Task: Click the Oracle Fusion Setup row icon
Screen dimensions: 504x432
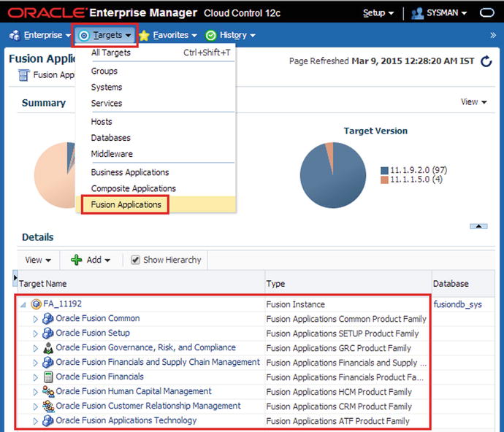Action: pos(48,333)
